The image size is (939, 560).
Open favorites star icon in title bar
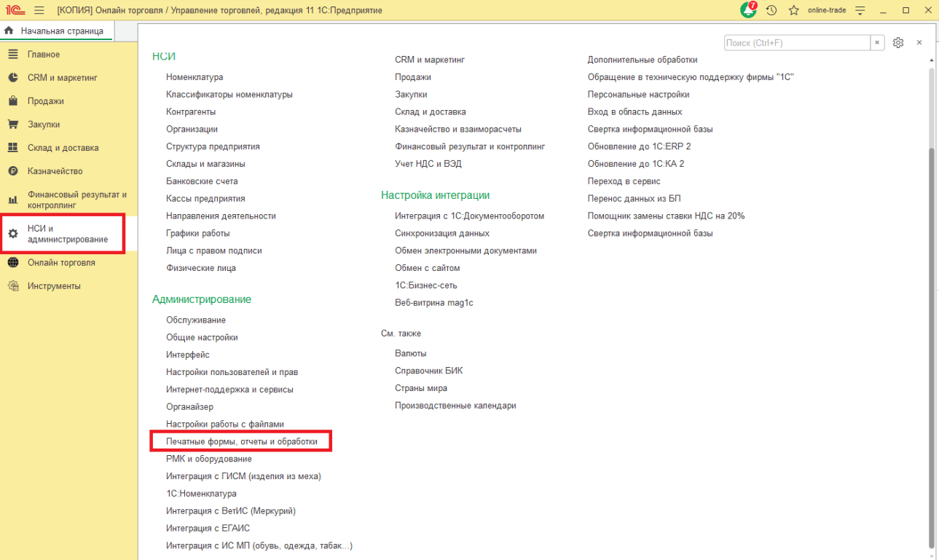click(794, 10)
